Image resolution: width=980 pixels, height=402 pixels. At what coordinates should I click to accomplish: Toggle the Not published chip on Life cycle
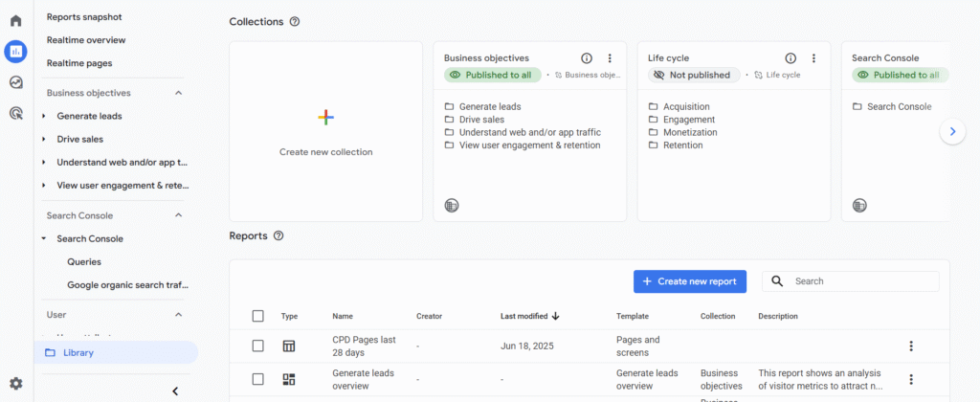[694, 75]
